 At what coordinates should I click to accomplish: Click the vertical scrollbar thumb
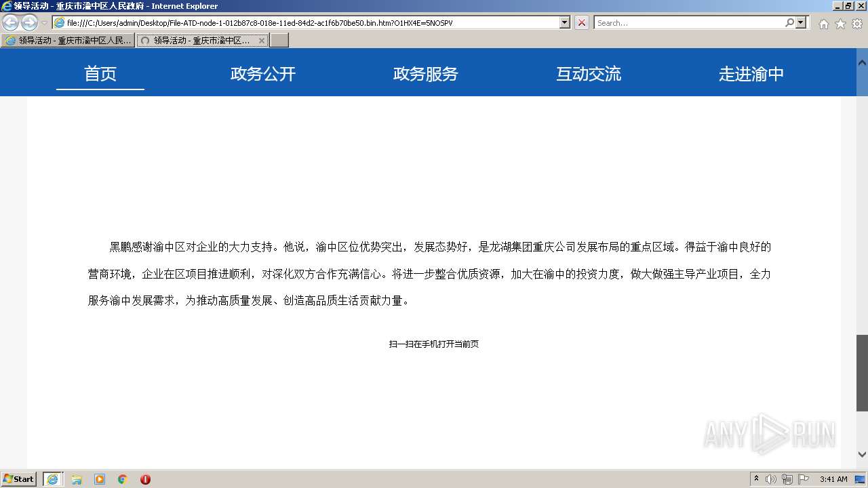pos(862,373)
